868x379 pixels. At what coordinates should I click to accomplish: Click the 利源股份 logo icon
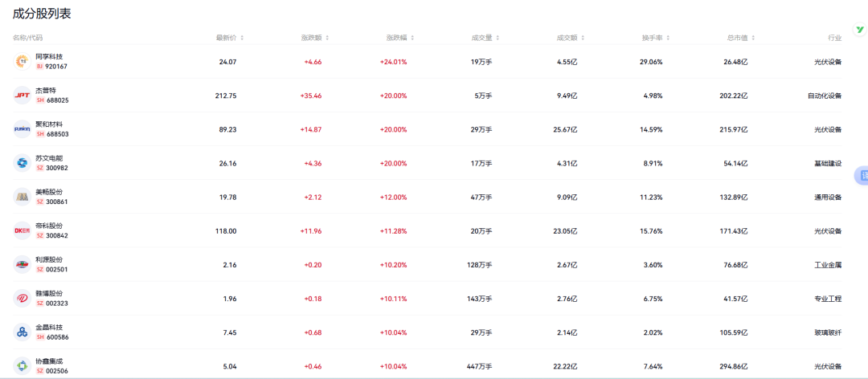pyautogui.click(x=22, y=264)
